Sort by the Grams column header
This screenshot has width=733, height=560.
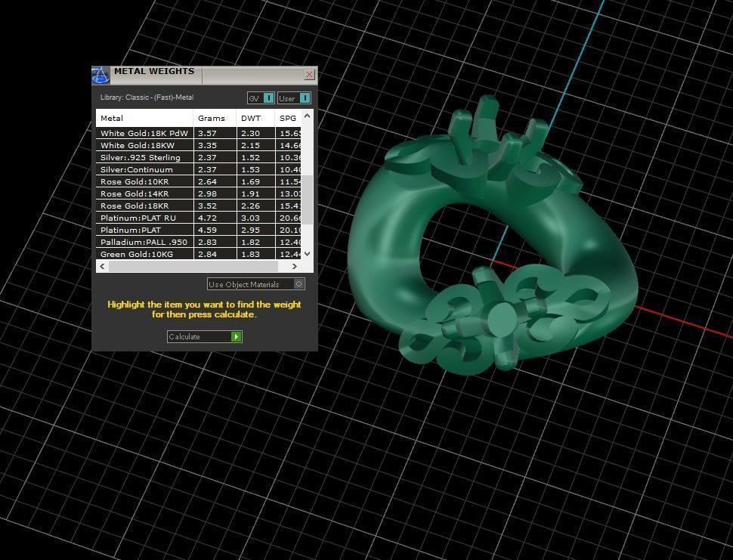215,118
